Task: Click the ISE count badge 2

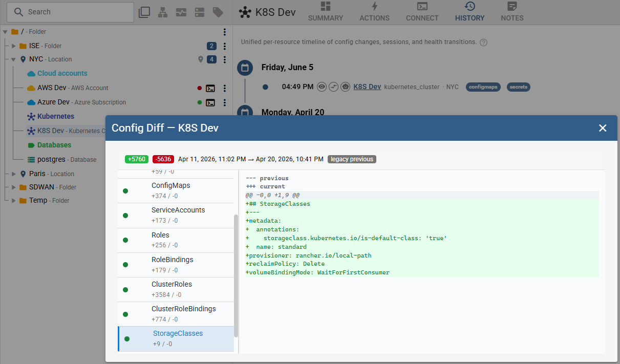Action: point(211,46)
